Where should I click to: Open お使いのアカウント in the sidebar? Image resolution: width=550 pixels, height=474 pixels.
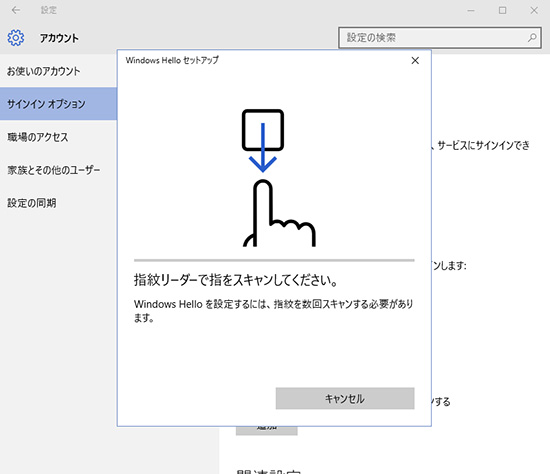click(58, 71)
